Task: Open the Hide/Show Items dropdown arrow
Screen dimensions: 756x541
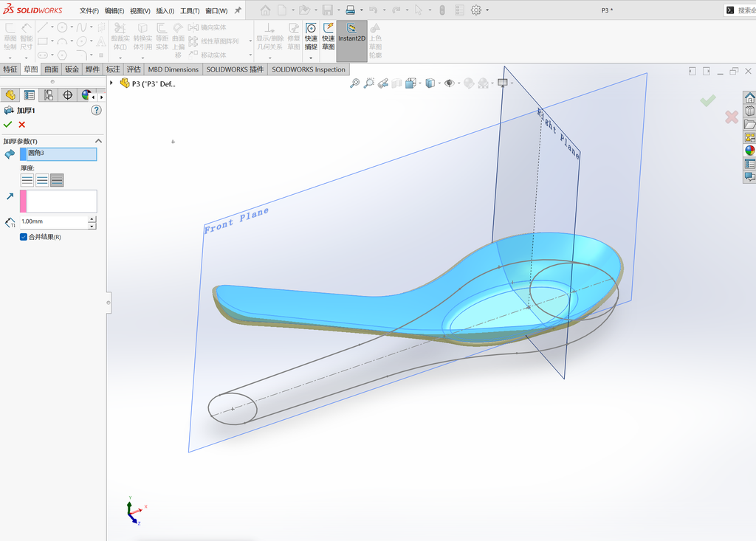Action: click(x=458, y=83)
